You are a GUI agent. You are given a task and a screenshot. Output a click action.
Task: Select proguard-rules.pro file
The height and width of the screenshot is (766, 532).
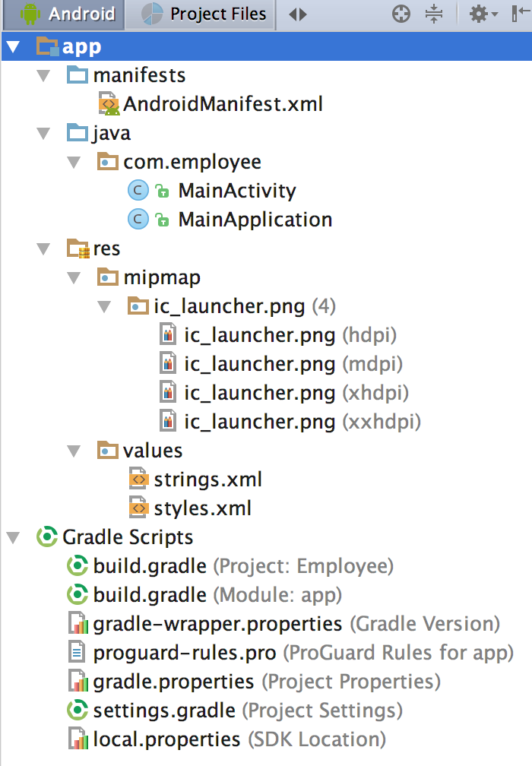point(185,653)
